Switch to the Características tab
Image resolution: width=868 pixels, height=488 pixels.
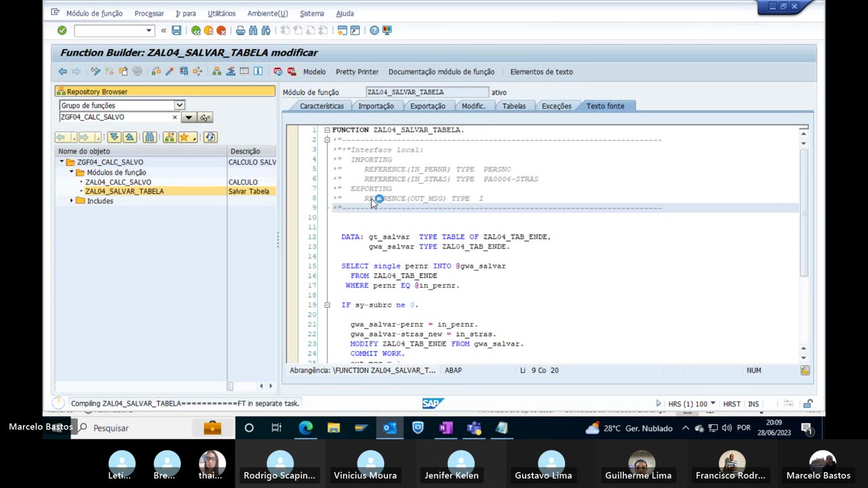coord(321,106)
